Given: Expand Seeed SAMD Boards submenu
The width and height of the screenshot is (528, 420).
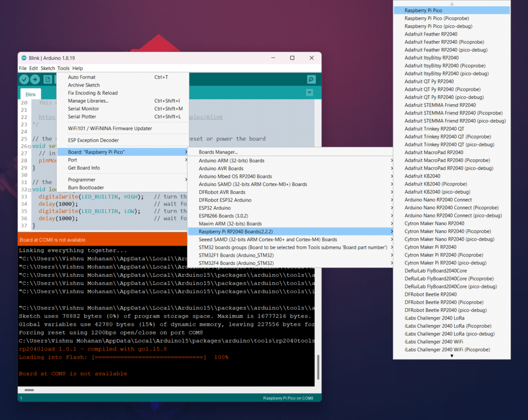Looking at the screenshot, I should [x=291, y=239].
